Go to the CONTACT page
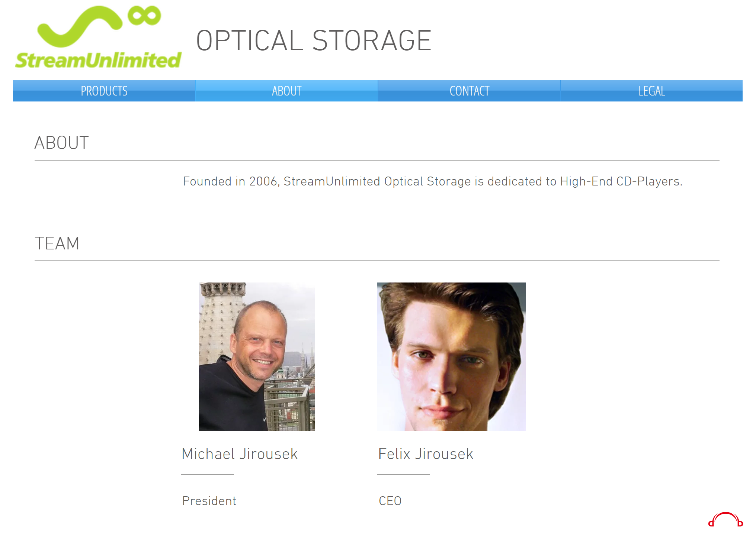 [x=470, y=91]
